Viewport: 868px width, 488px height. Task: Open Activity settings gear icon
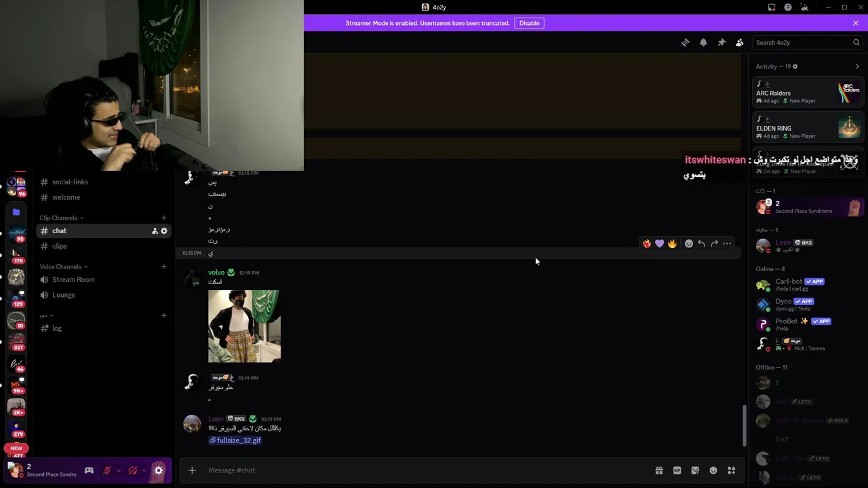click(795, 66)
